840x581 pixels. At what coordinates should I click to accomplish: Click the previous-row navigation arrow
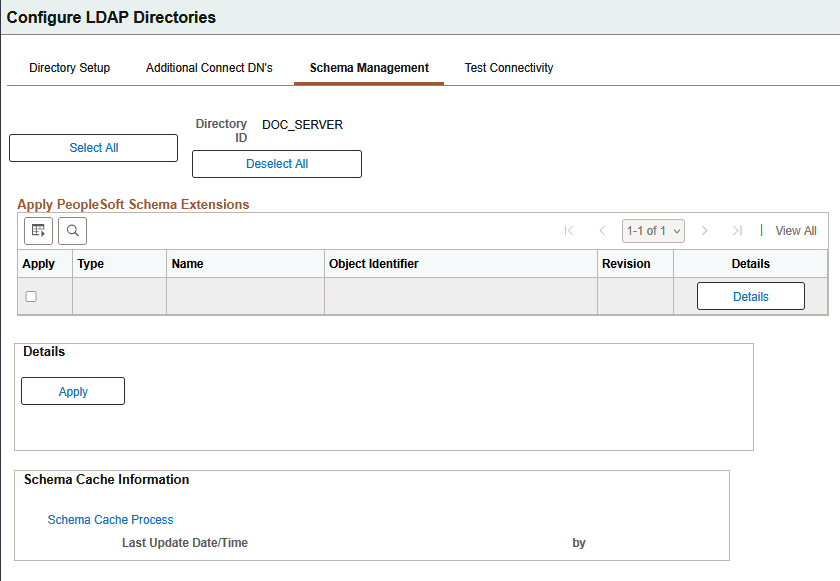click(602, 230)
